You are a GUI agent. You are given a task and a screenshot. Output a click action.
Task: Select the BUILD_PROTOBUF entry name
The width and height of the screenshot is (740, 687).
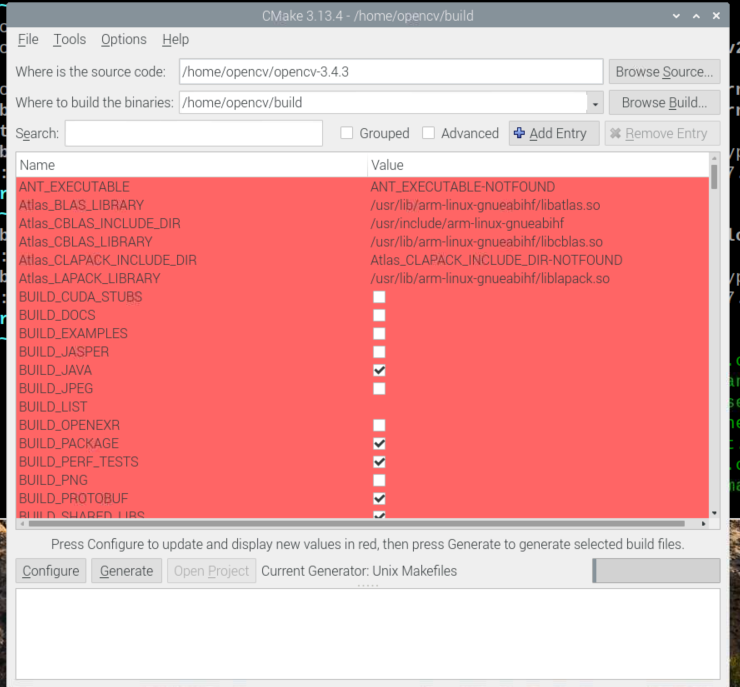73,499
